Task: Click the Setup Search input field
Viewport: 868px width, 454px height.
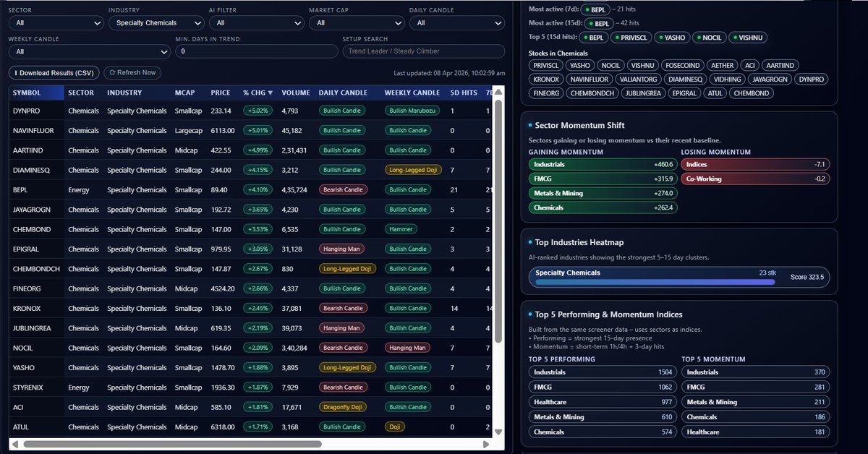Action: tap(424, 51)
